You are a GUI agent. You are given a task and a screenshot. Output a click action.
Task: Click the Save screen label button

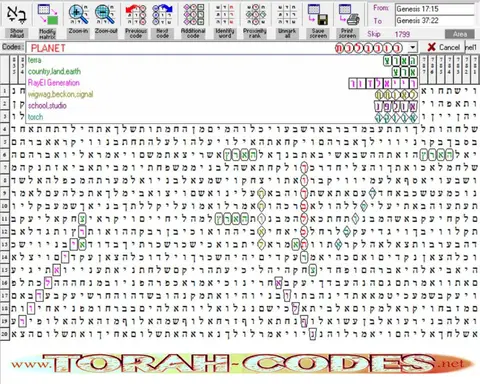pyautogui.click(x=318, y=33)
